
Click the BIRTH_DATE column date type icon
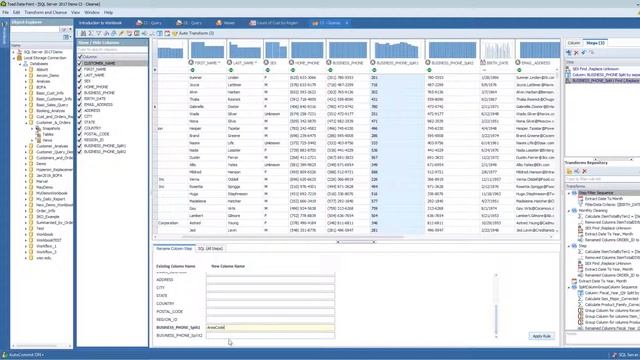click(x=483, y=63)
